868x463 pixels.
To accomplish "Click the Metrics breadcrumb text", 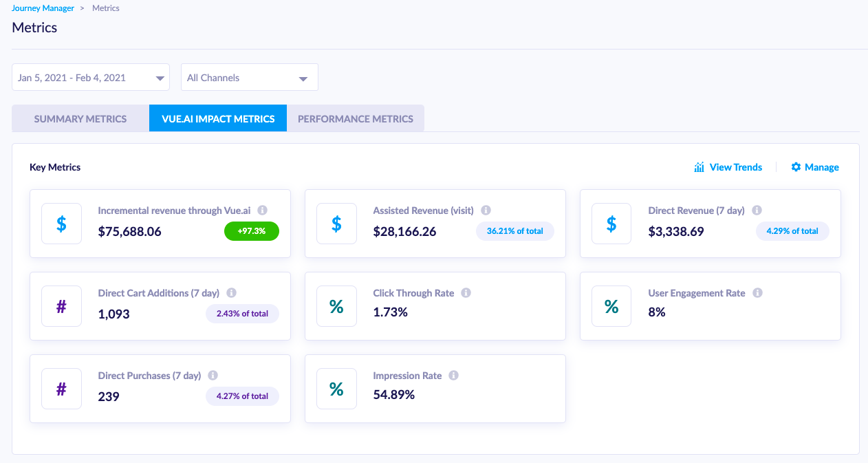I will [x=106, y=8].
